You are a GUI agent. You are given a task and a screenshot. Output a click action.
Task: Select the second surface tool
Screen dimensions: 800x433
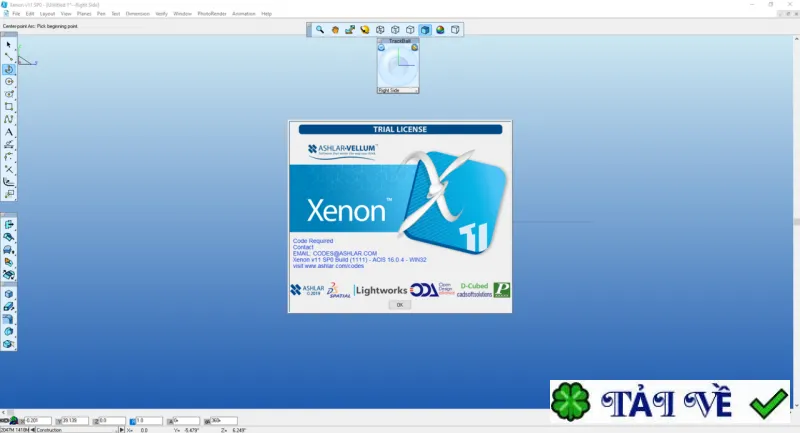coord(9,237)
